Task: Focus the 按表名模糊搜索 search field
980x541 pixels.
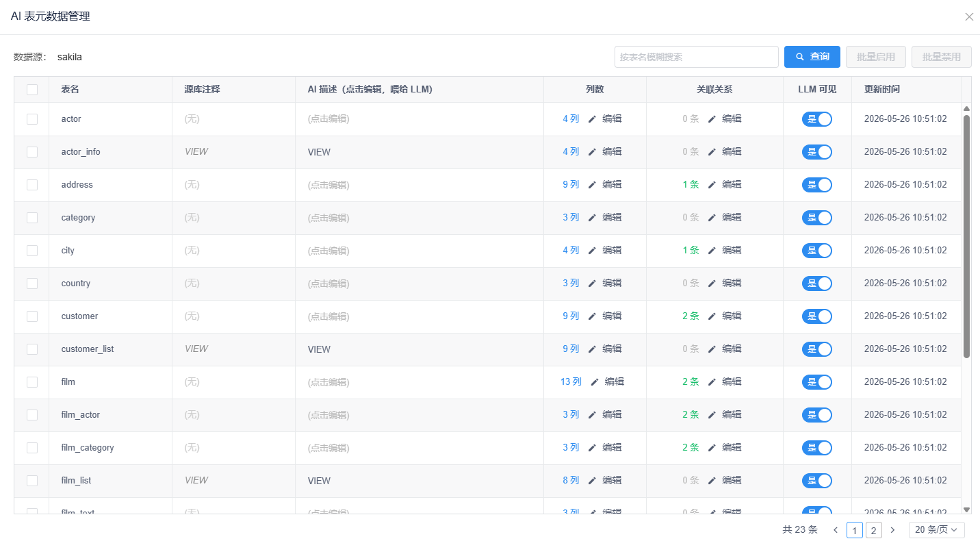Action: (x=697, y=57)
